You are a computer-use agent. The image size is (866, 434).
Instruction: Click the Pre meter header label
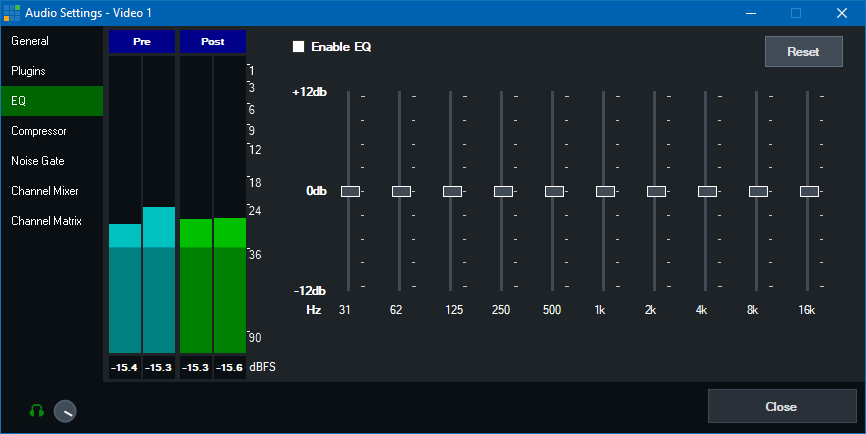[141, 42]
